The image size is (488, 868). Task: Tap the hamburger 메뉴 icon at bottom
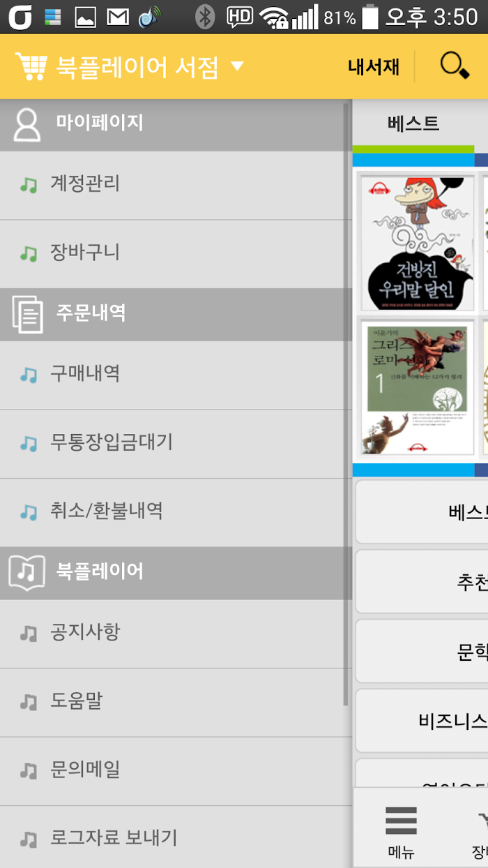402,821
